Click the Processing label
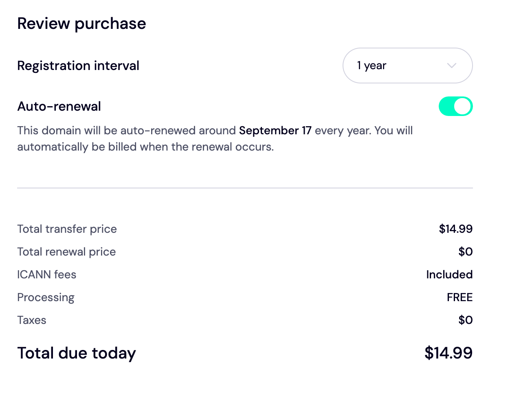This screenshot has height=398, width=532. click(x=46, y=297)
